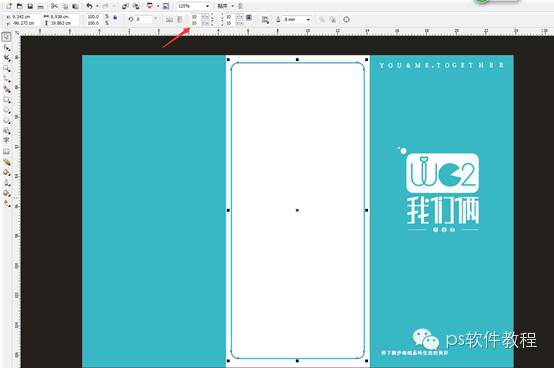554x368 pixels.
Task: Select the Polygon tool
Action: pyautogui.click(x=7, y=121)
